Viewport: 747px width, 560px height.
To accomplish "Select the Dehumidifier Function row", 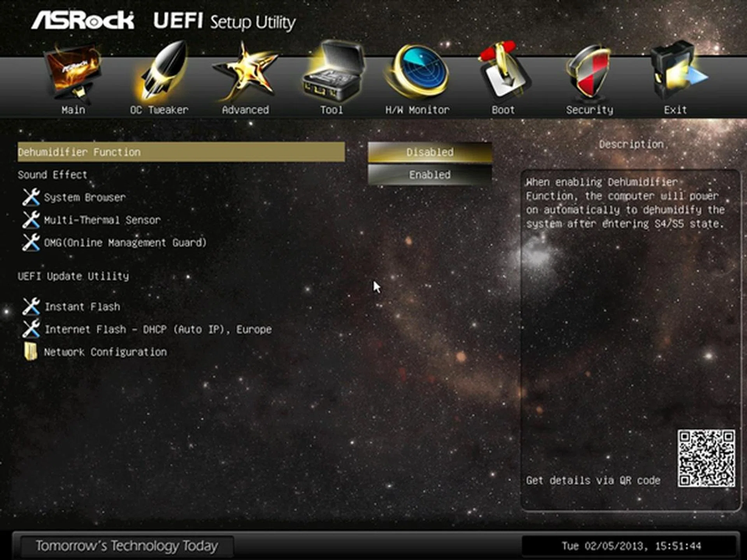I will (x=181, y=152).
